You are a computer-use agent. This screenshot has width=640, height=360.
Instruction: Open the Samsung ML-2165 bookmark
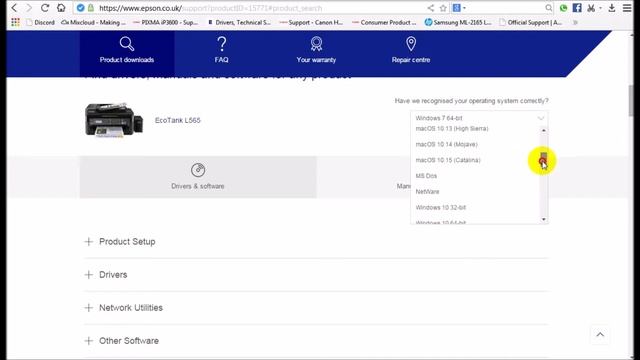click(458, 22)
